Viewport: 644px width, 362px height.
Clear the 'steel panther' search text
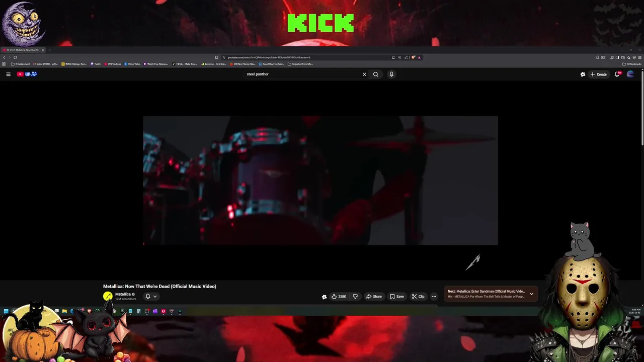pyautogui.click(x=364, y=74)
